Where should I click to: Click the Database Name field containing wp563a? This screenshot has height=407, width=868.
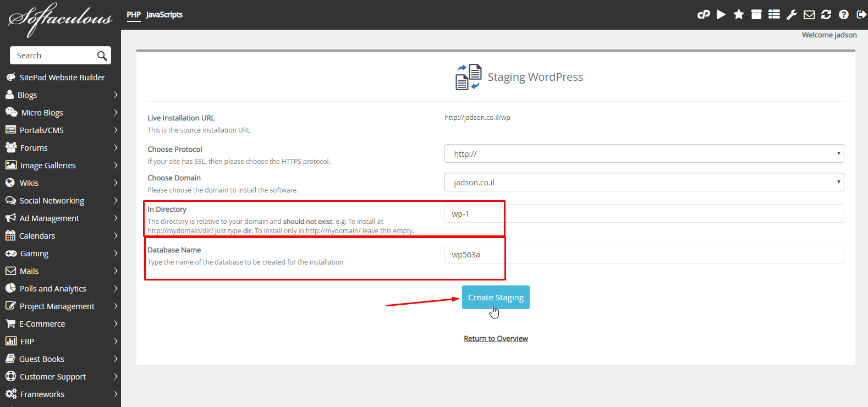pyautogui.click(x=644, y=254)
